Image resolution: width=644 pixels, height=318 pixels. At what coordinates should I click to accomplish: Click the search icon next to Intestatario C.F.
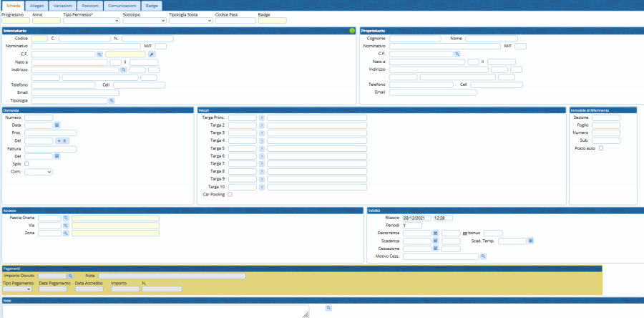click(99, 54)
